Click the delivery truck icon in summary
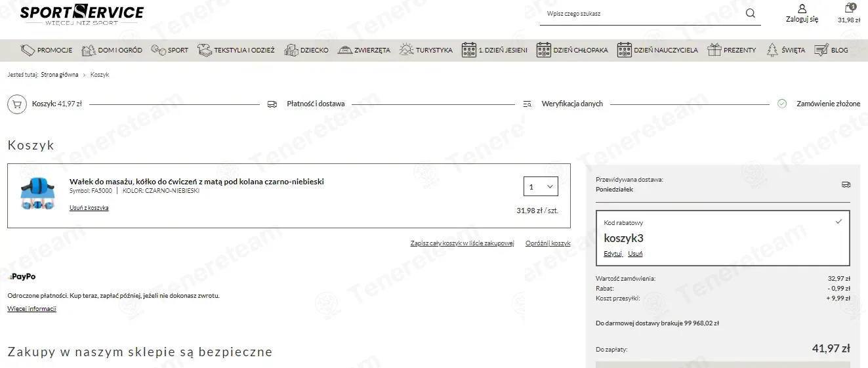 coord(846,184)
